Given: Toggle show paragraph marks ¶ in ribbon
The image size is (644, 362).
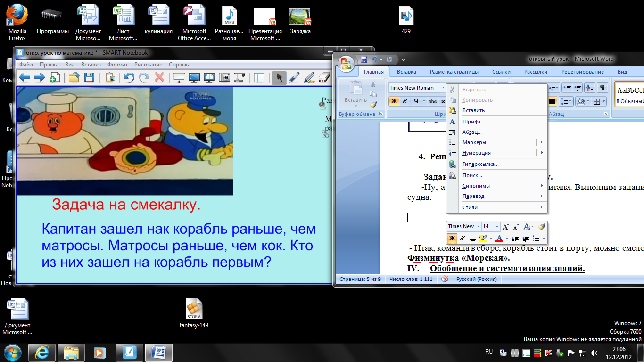Looking at the screenshot, I should [603, 88].
